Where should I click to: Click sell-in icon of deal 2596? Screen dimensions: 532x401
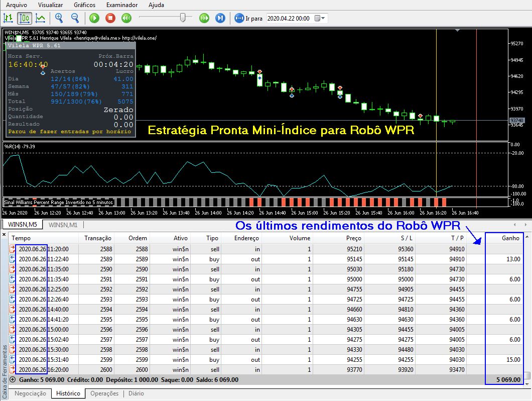coord(12,329)
